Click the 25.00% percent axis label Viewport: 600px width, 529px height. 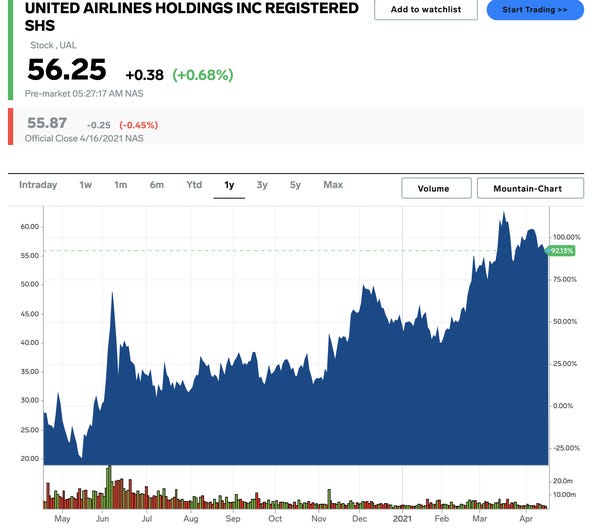point(565,364)
